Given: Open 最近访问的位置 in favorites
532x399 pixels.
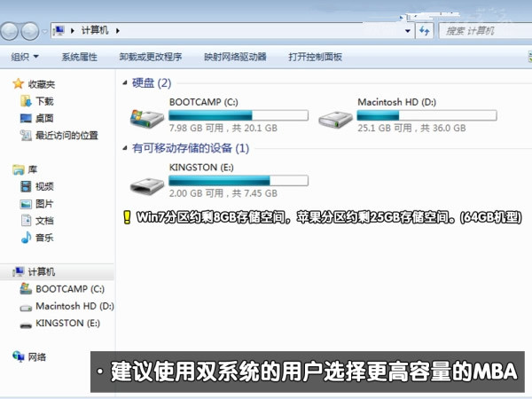Looking at the screenshot, I should (x=66, y=136).
